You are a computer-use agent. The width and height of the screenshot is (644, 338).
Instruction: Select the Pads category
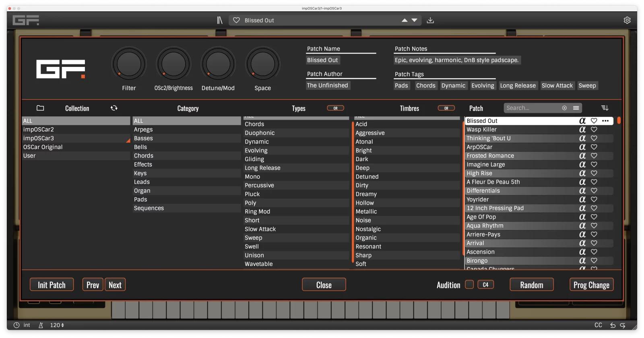187,199
